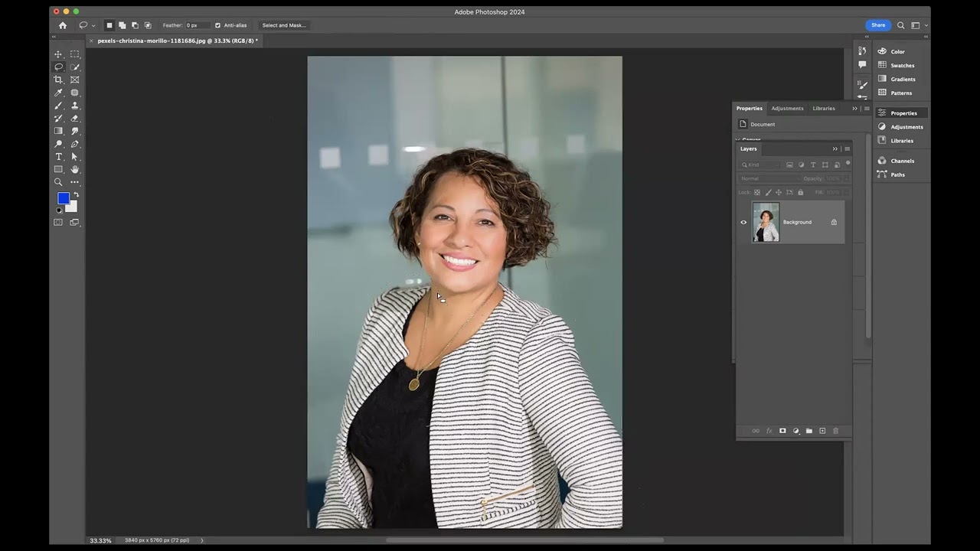Click the blue Share button
The width and height of the screenshot is (980, 551).
(x=878, y=25)
